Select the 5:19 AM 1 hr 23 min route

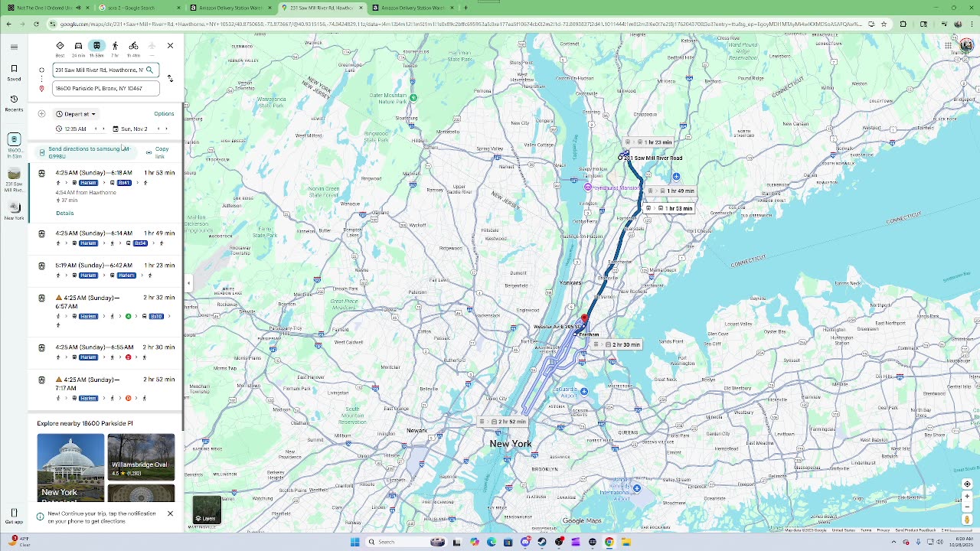(106, 270)
